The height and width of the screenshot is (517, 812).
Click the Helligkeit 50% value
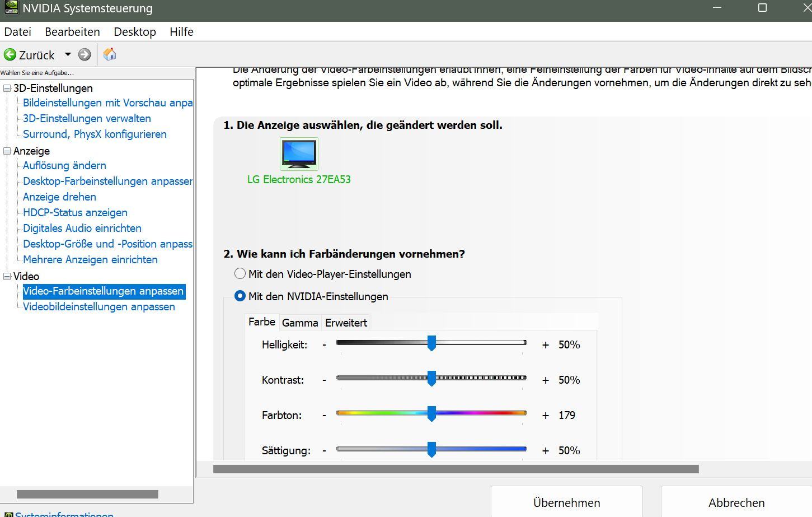[x=569, y=344]
